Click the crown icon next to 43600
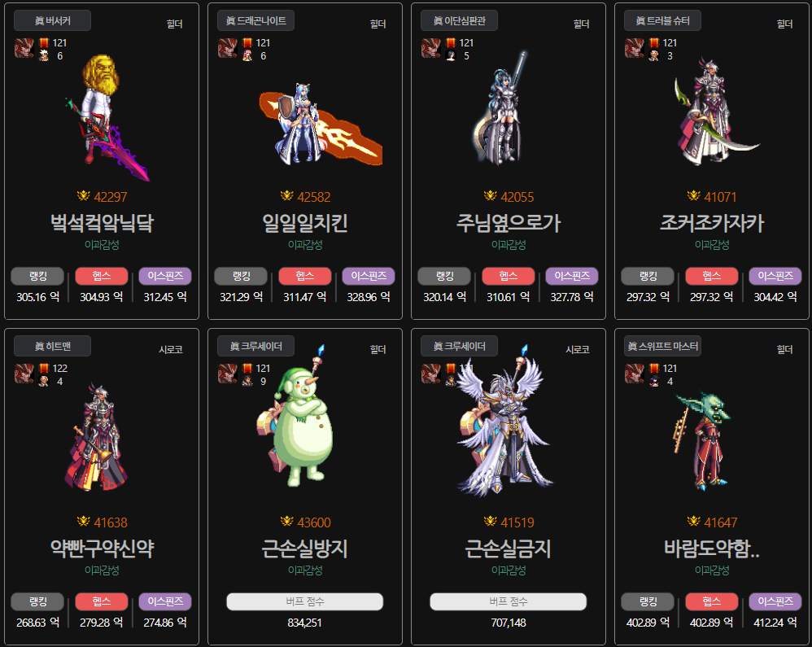The height and width of the screenshot is (647, 812). (x=287, y=521)
